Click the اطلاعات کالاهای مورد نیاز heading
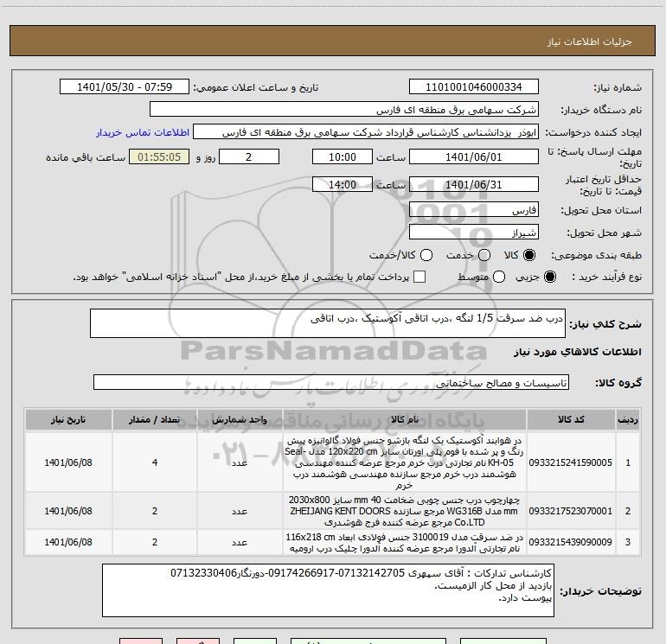The height and width of the screenshot is (644, 666). pyautogui.click(x=577, y=352)
